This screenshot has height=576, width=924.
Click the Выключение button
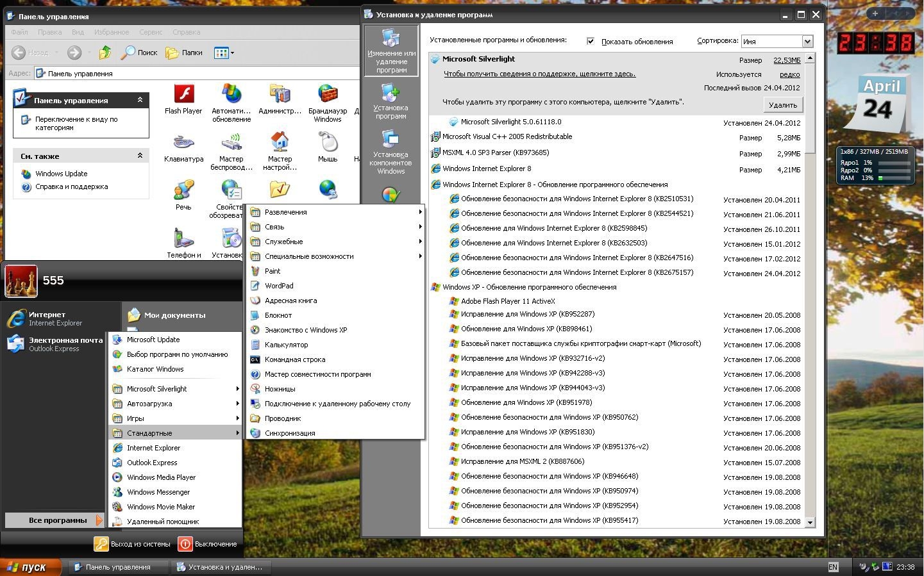[x=208, y=544]
